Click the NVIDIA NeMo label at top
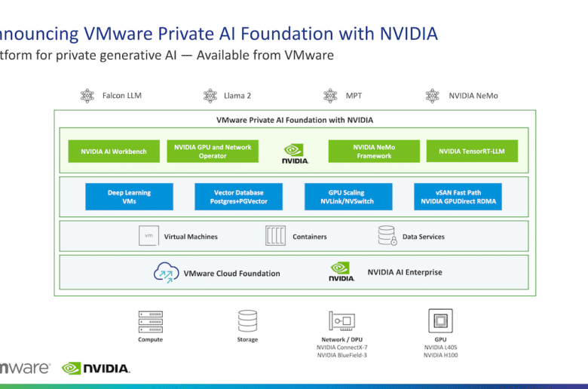The height and width of the screenshot is (389, 588). click(x=473, y=96)
